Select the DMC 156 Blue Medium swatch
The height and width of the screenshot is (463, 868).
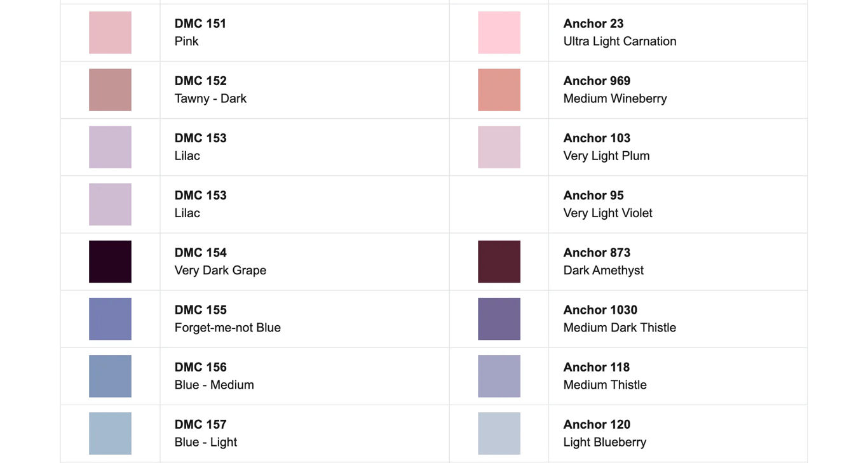[110, 376]
